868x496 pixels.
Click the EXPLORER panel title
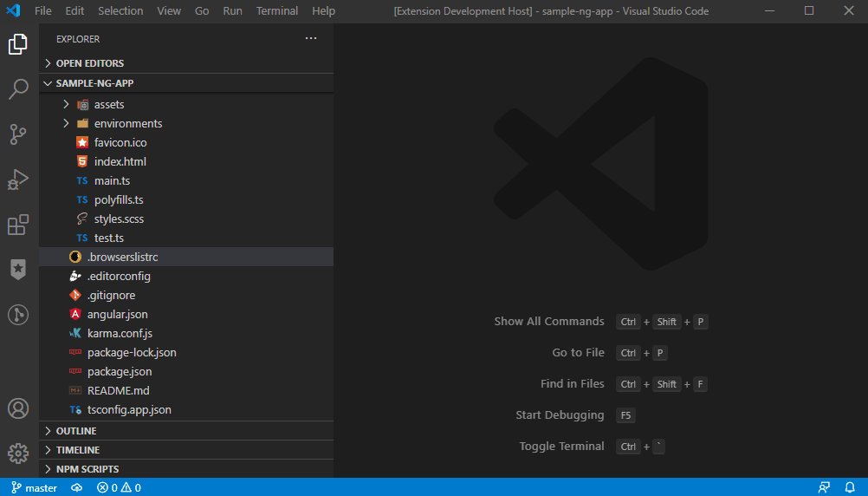pos(78,39)
